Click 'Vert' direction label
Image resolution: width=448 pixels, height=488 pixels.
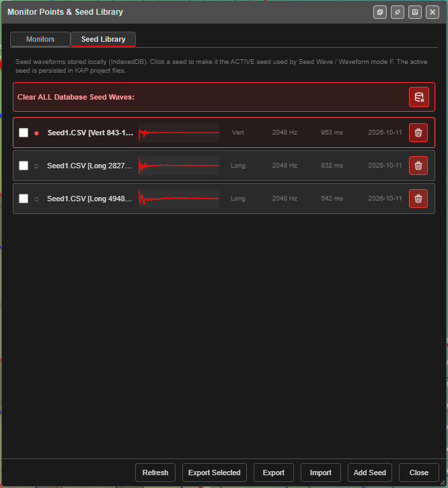pos(238,133)
